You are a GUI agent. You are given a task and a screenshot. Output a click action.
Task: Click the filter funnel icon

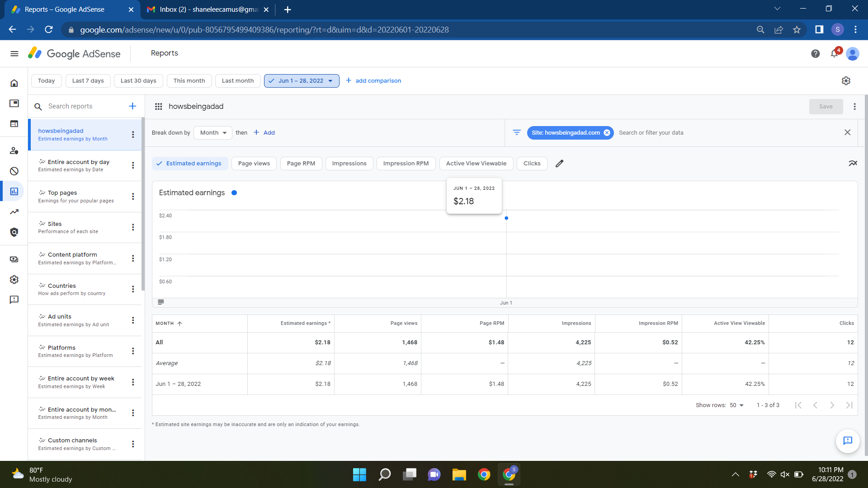tap(517, 132)
